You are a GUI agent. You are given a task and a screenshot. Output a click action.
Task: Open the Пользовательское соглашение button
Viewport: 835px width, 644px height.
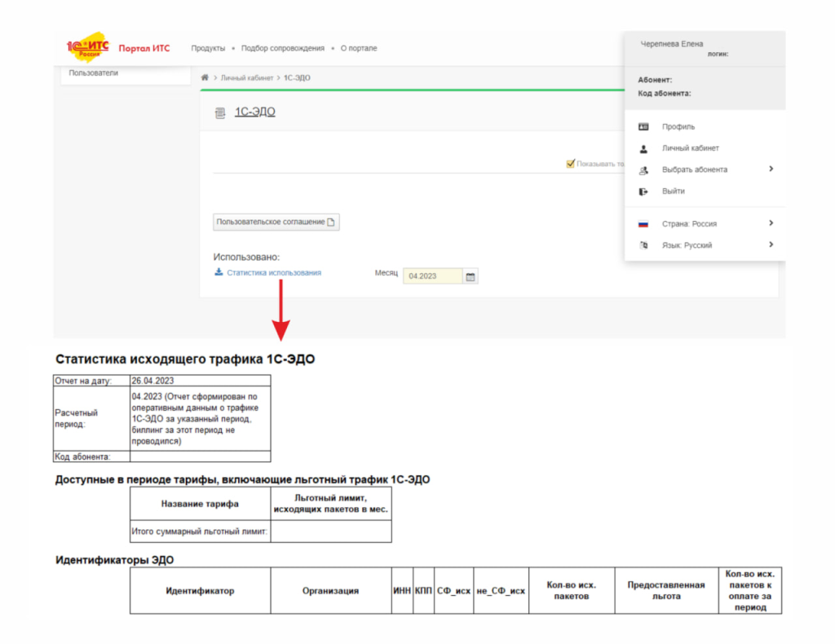click(276, 222)
